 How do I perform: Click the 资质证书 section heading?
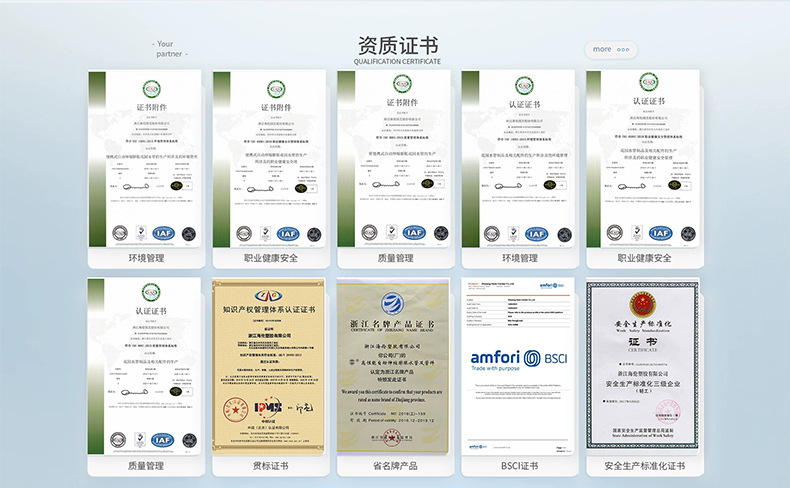pos(398,45)
